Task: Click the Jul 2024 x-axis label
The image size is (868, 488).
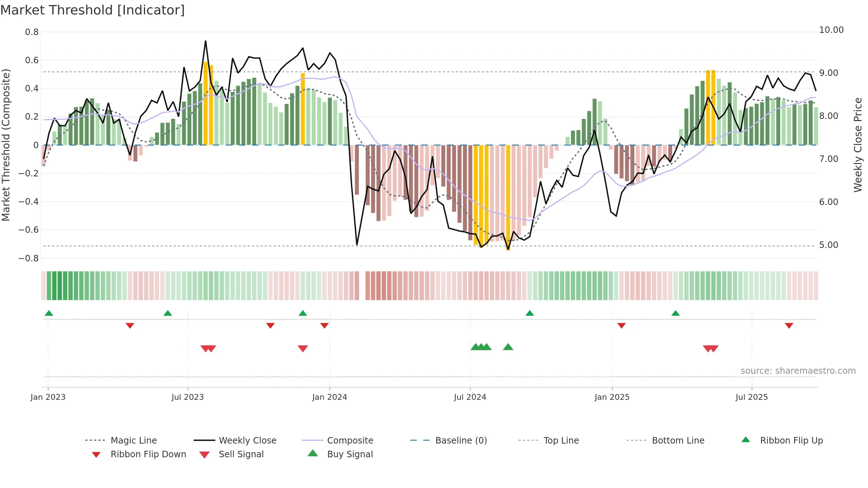Action: [x=470, y=397]
